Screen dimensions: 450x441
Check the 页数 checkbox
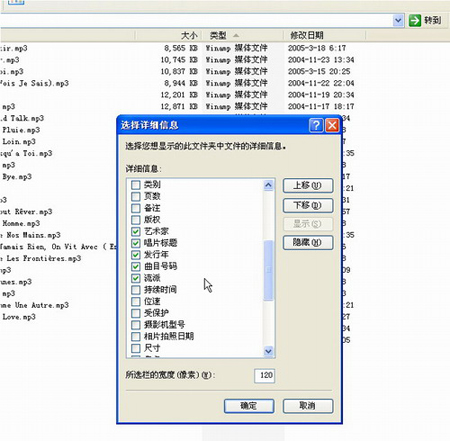pyautogui.click(x=136, y=196)
